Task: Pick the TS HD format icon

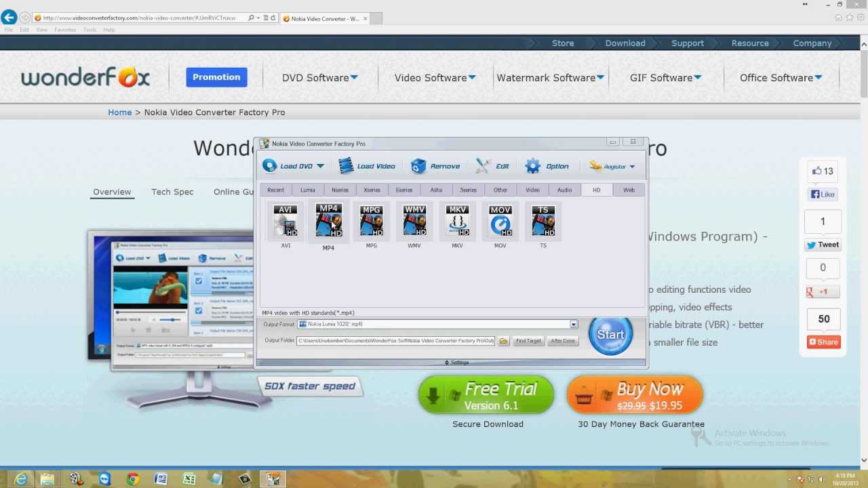Action: pyautogui.click(x=543, y=221)
